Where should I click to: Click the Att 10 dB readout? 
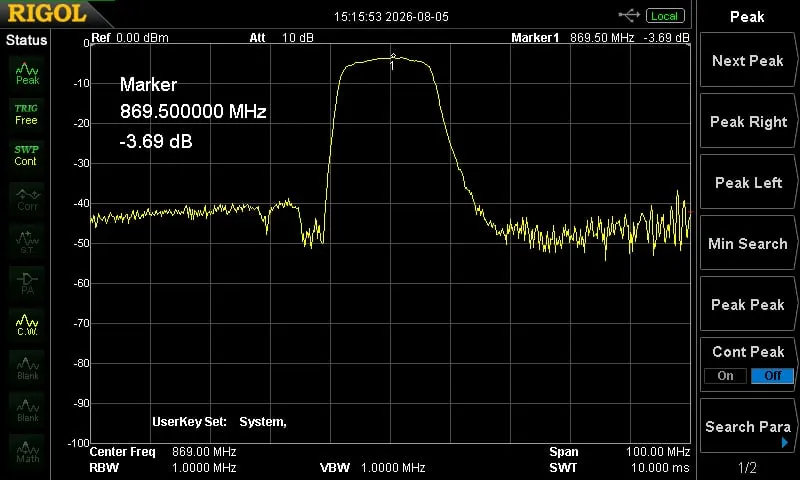pyautogui.click(x=281, y=38)
